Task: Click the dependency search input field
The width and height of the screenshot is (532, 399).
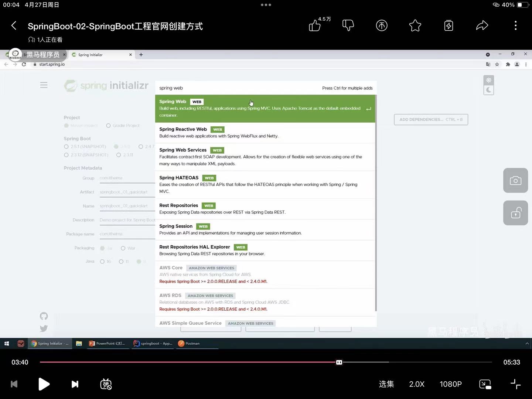Action: click(236, 88)
